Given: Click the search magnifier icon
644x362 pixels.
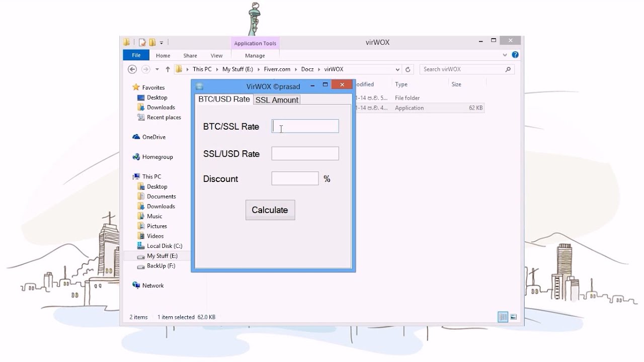Looking at the screenshot, I should click(508, 69).
